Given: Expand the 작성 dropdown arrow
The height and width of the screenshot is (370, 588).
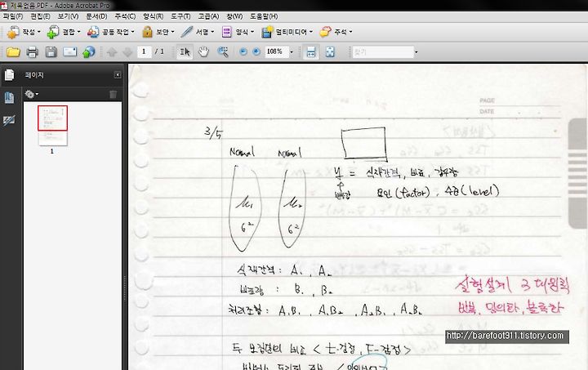Looking at the screenshot, I should [x=39, y=32].
